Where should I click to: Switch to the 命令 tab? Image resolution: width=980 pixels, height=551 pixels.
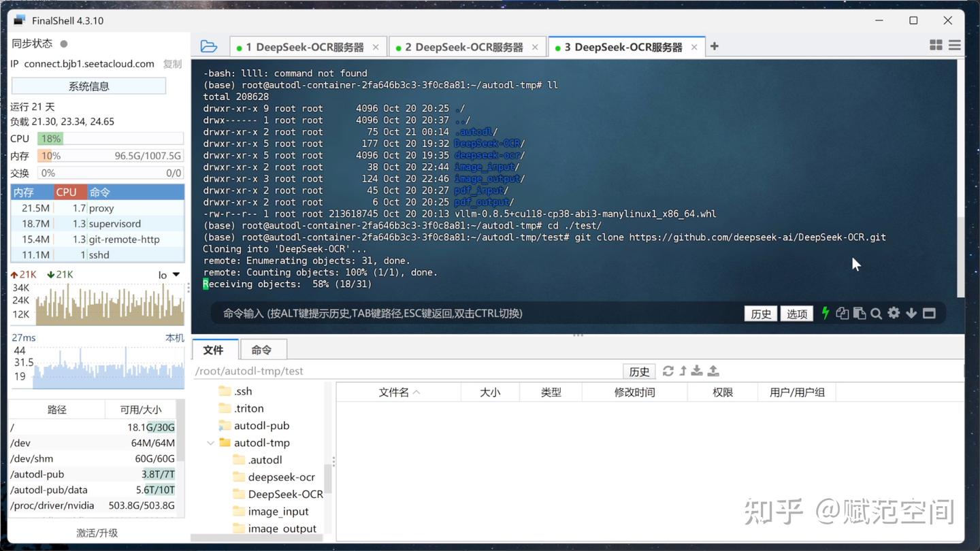point(263,349)
